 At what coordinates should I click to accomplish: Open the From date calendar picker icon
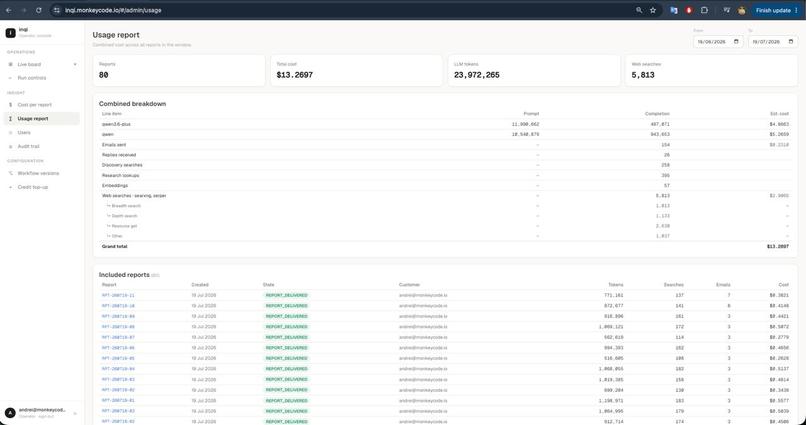pyautogui.click(x=736, y=42)
